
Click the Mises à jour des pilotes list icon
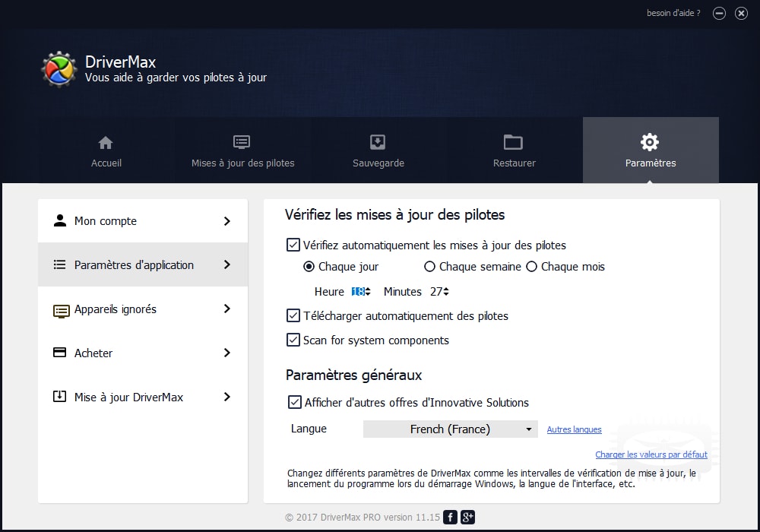[x=242, y=142]
